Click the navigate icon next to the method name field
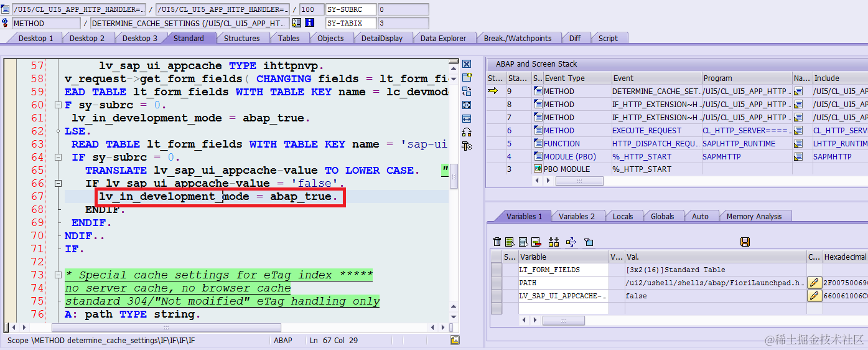The width and height of the screenshot is (868, 350). click(x=297, y=23)
